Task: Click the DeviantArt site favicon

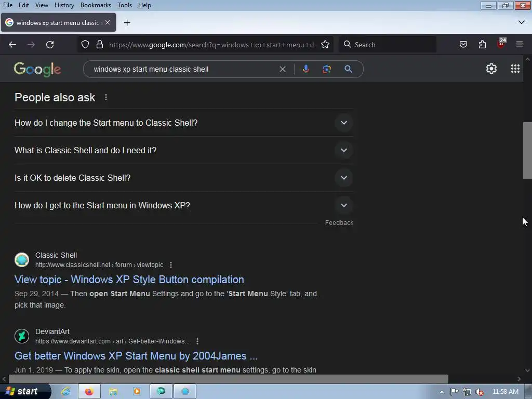Action: 22,336
